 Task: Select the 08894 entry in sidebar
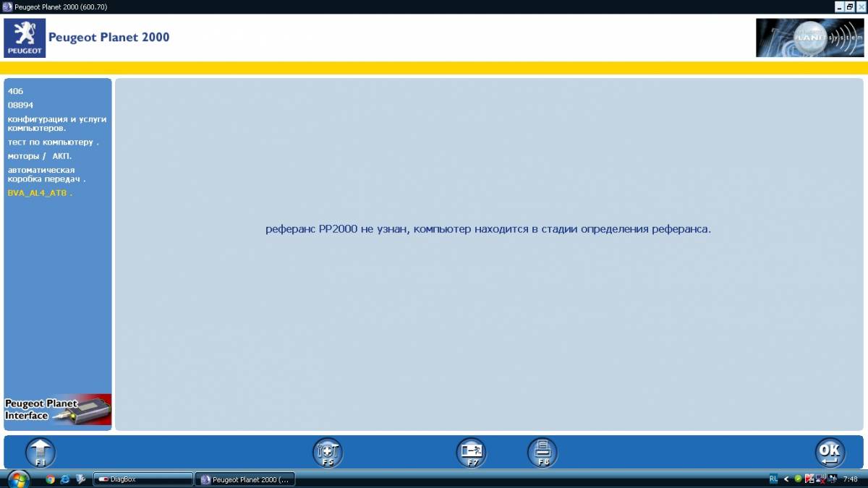[21, 105]
